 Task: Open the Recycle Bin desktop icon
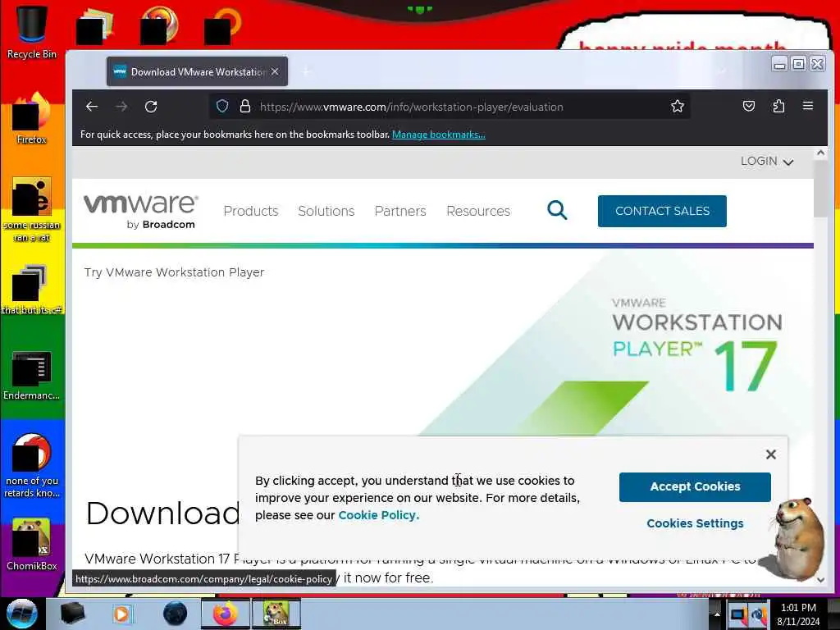[x=31, y=31]
